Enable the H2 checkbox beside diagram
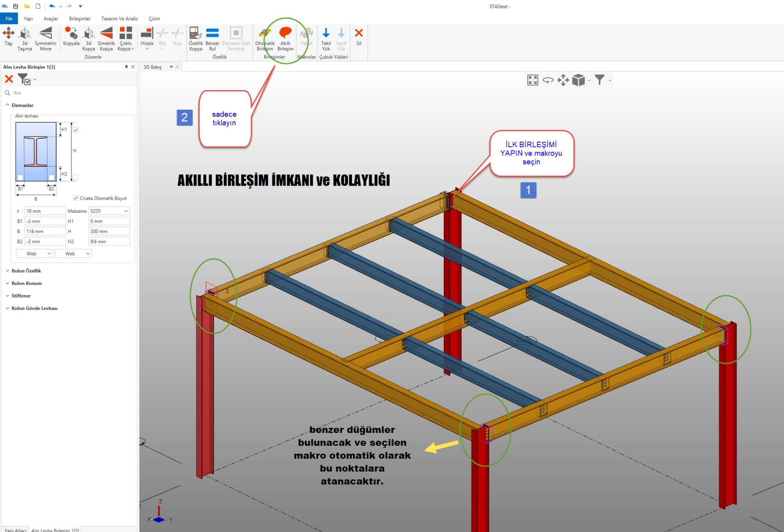Image resolution: width=784 pixels, height=532 pixels. (76, 177)
